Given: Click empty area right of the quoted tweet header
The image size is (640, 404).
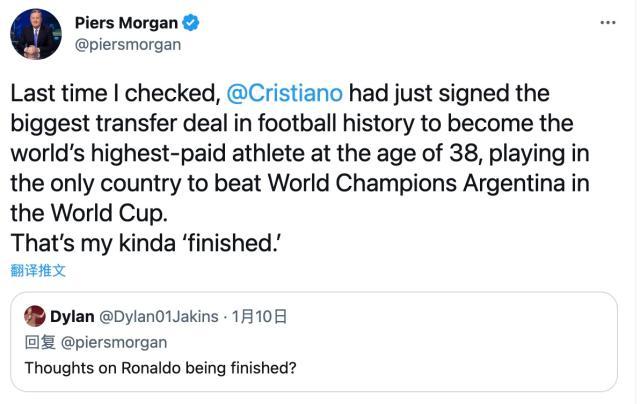Looking at the screenshot, I should click(450, 317).
